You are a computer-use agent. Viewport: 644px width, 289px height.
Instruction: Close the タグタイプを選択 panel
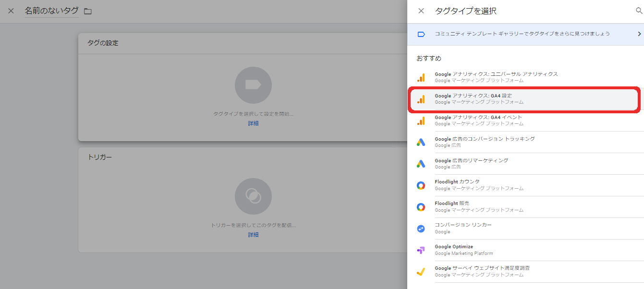pos(421,11)
